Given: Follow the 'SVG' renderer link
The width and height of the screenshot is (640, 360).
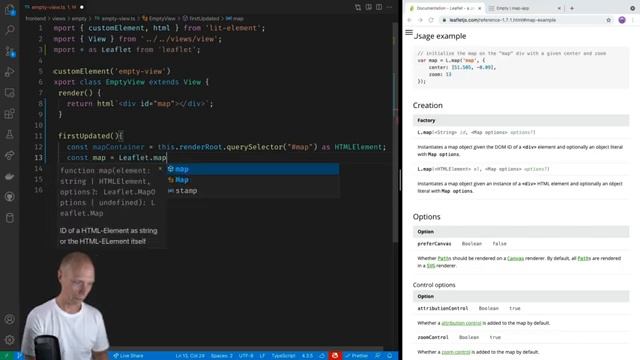Looking at the screenshot, I should 431,266.
